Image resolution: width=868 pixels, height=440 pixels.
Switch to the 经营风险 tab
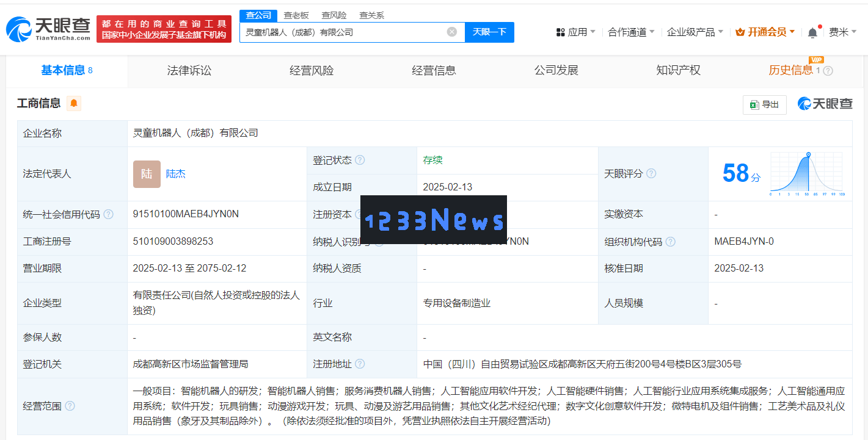click(x=312, y=71)
